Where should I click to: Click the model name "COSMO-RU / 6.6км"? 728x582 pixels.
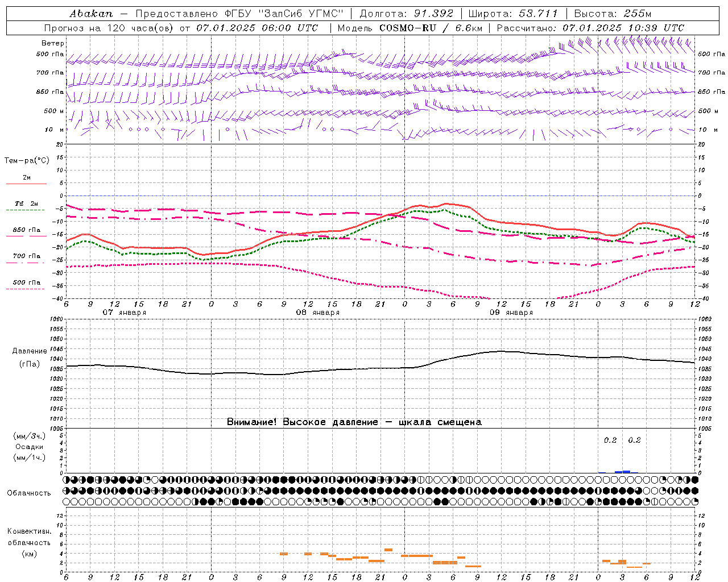431,28
